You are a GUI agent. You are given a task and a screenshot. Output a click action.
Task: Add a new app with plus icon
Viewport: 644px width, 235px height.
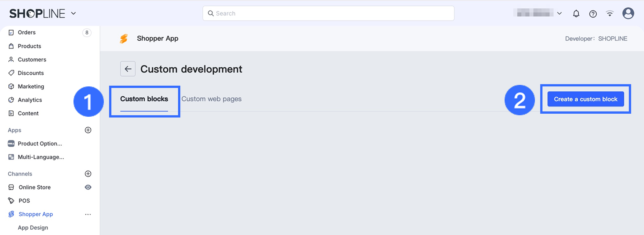[88, 130]
